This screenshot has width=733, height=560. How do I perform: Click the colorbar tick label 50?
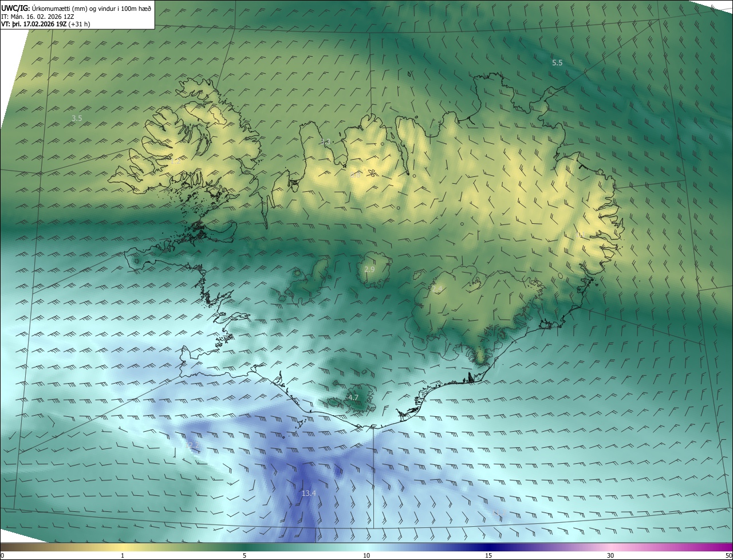click(728, 555)
